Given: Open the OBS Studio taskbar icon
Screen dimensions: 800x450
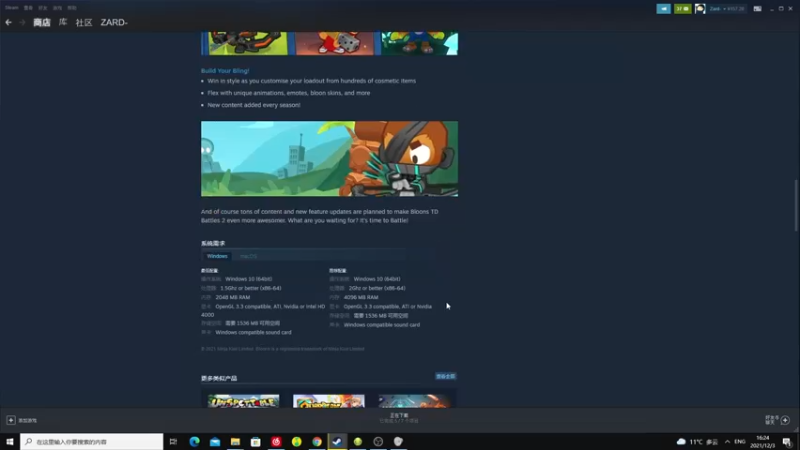Looking at the screenshot, I should (378, 441).
